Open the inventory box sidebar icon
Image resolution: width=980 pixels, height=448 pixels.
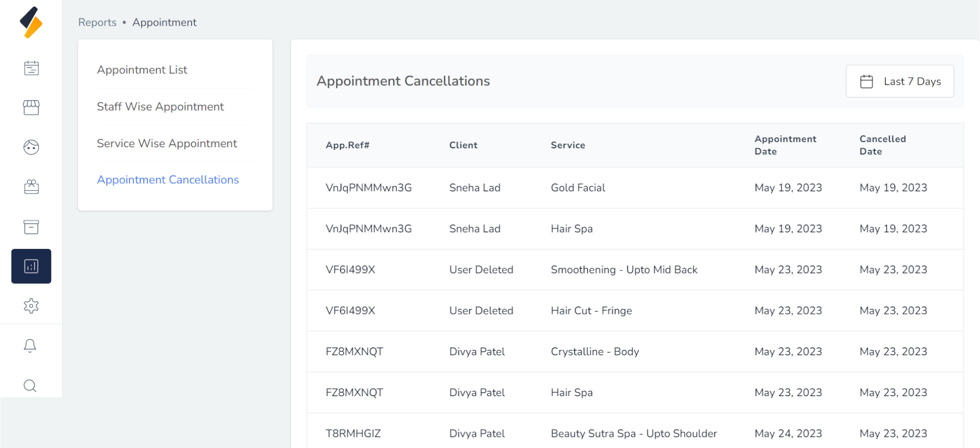tap(31, 227)
